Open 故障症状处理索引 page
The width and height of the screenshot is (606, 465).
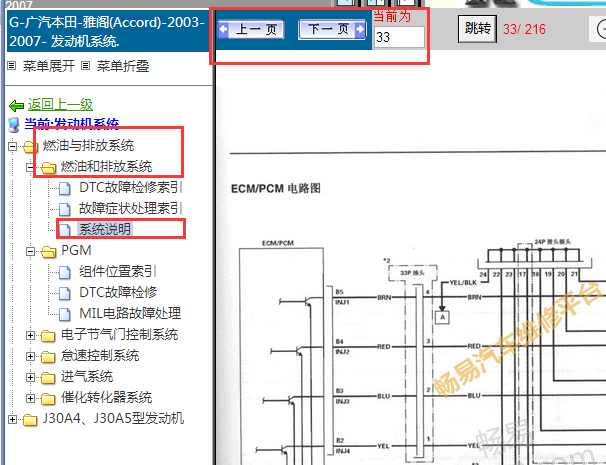coord(130,208)
